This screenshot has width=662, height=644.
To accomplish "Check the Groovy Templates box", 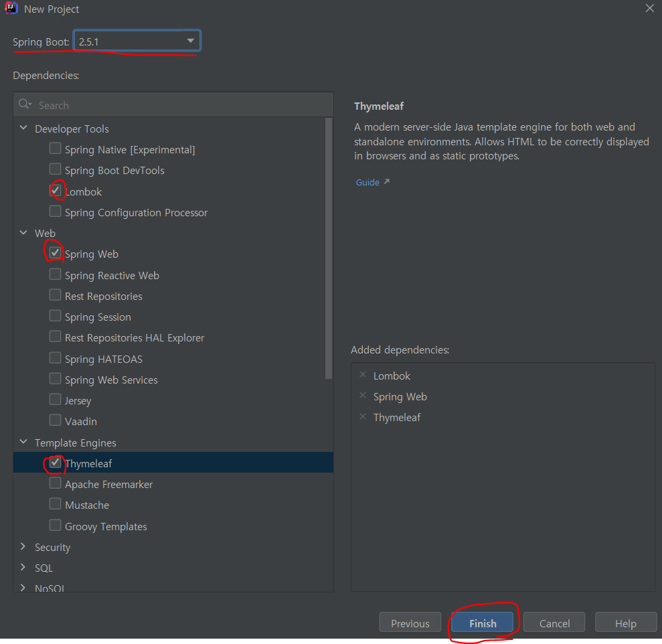I will pyautogui.click(x=55, y=525).
